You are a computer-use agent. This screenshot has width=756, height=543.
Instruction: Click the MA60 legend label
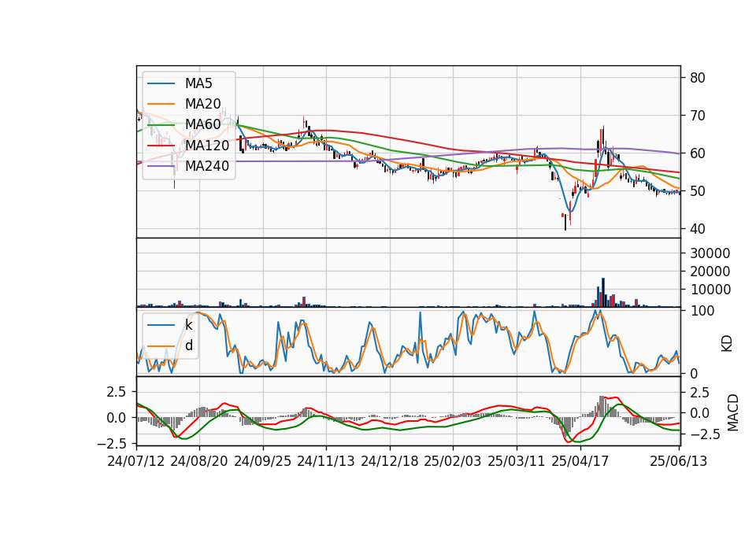[x=202, y=124]
